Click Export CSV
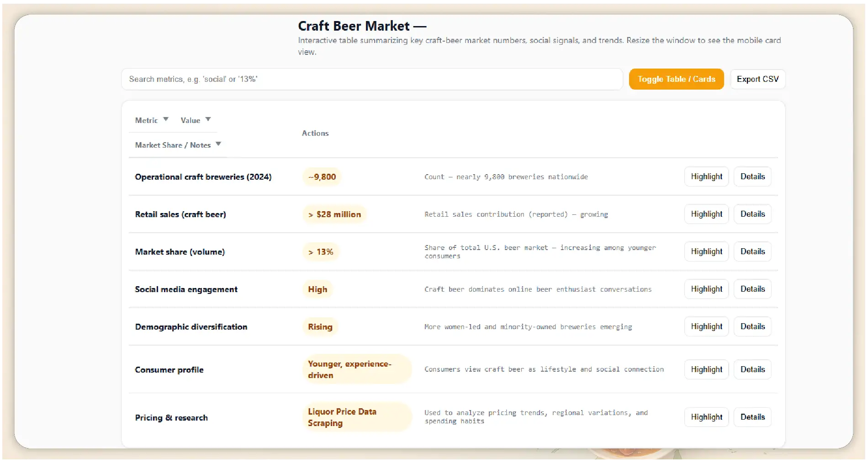Screen dimensions: 868x464 [757, 79]
